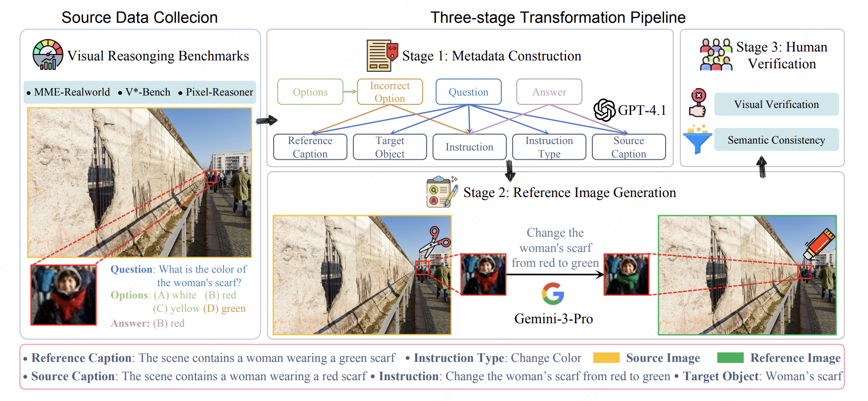This screenshot has width=868, height=401.
Task: Click the Three-stage Transformation Pipeline heading
Action: (x=558, y=17)
